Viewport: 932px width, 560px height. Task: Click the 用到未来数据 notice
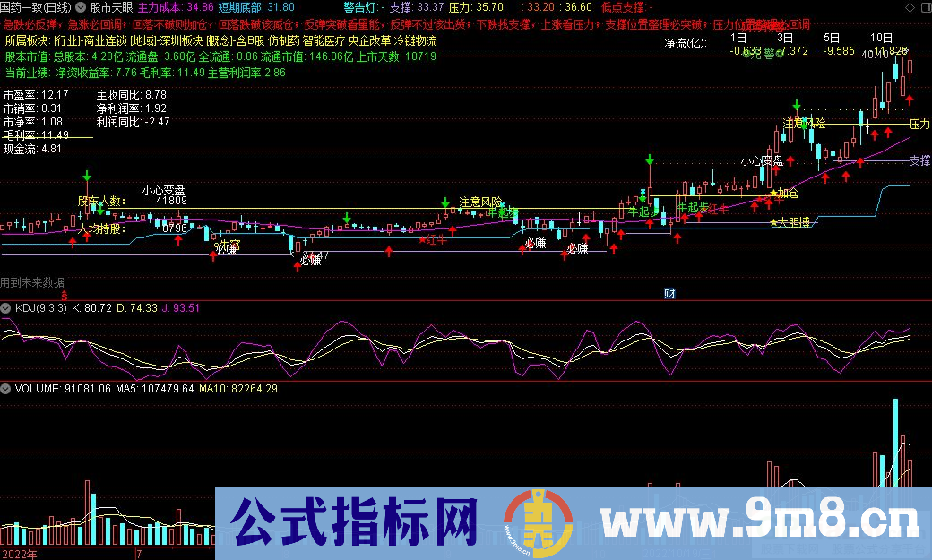click(x=32, y=282)
